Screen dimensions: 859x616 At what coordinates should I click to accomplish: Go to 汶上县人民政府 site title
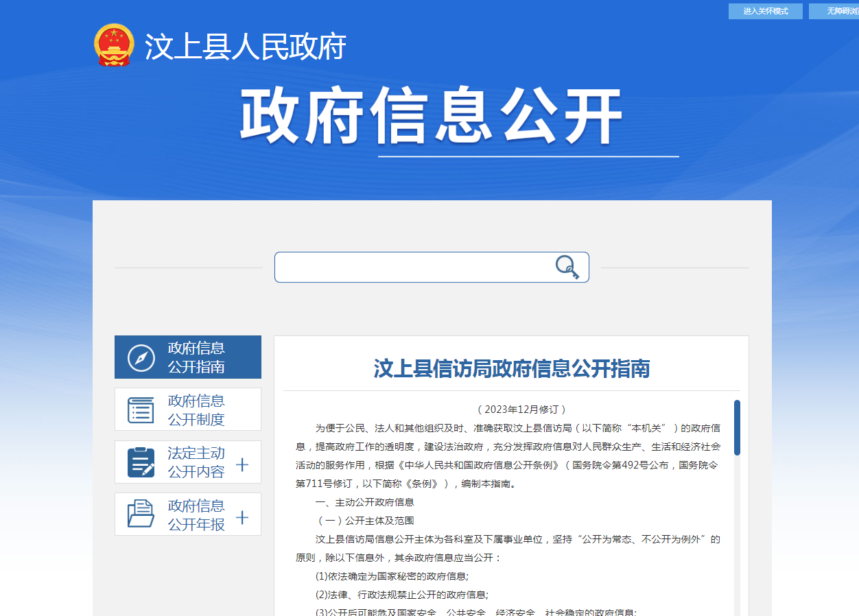[245, 47]
